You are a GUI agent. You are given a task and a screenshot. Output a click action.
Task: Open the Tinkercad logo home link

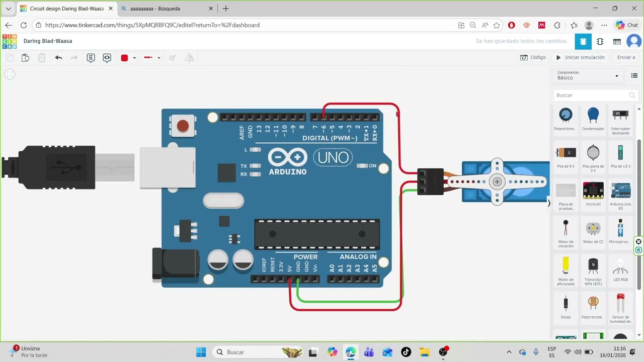(x=10, y=41)
